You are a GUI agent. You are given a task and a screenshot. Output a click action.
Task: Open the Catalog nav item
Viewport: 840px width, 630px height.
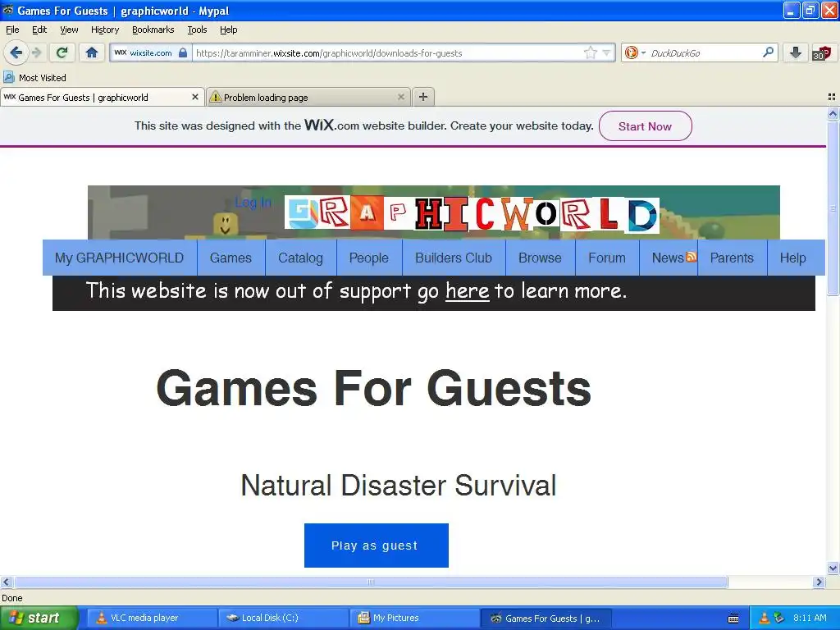tap(300, 258)
